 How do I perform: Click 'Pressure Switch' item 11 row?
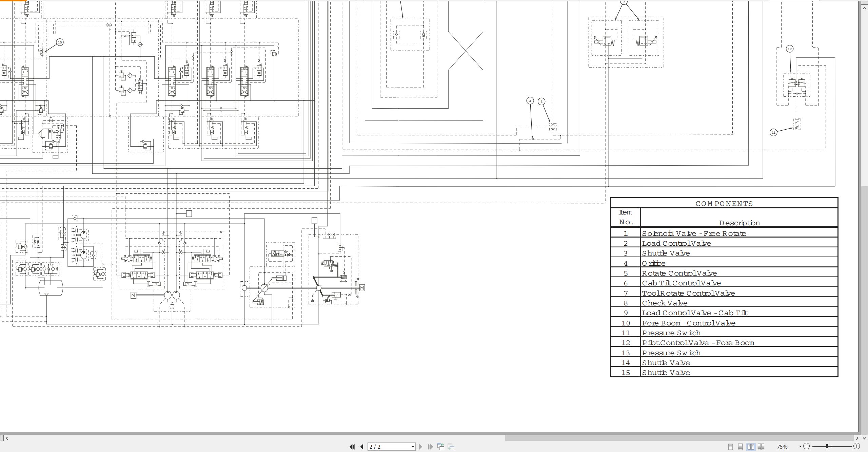point(724,333)
